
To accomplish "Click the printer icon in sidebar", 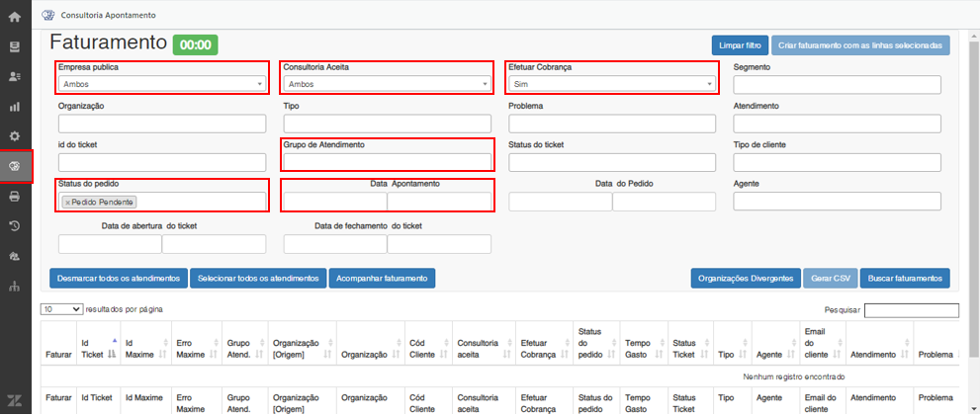I will 15,196.
